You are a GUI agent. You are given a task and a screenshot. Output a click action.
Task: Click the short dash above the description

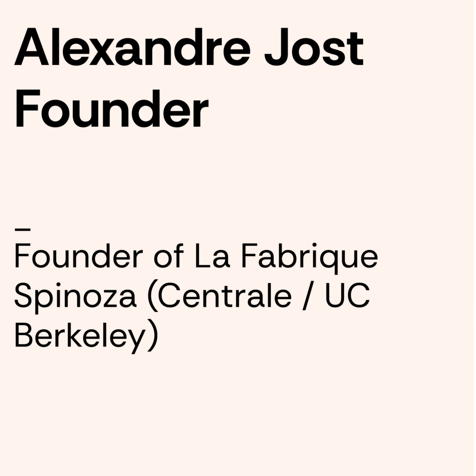click(x=22, y=230)
